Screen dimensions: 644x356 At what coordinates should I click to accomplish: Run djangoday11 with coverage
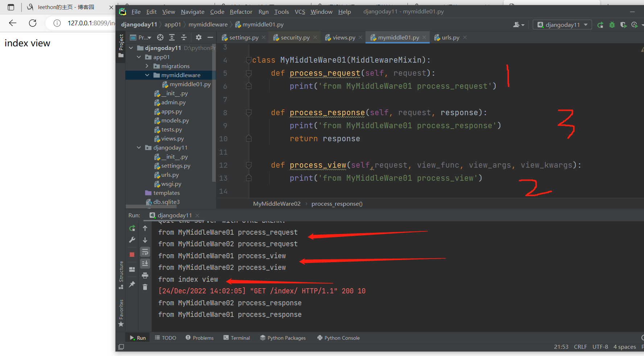(x=623, y=25)
